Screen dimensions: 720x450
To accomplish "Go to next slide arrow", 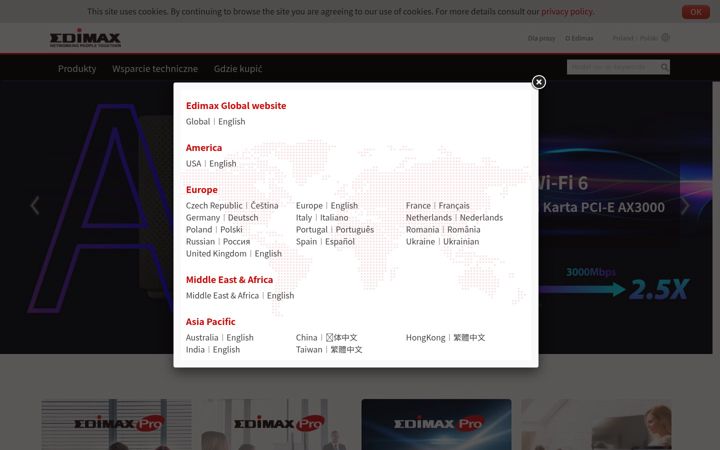I will pyautogui.click(x=685, y=206).
